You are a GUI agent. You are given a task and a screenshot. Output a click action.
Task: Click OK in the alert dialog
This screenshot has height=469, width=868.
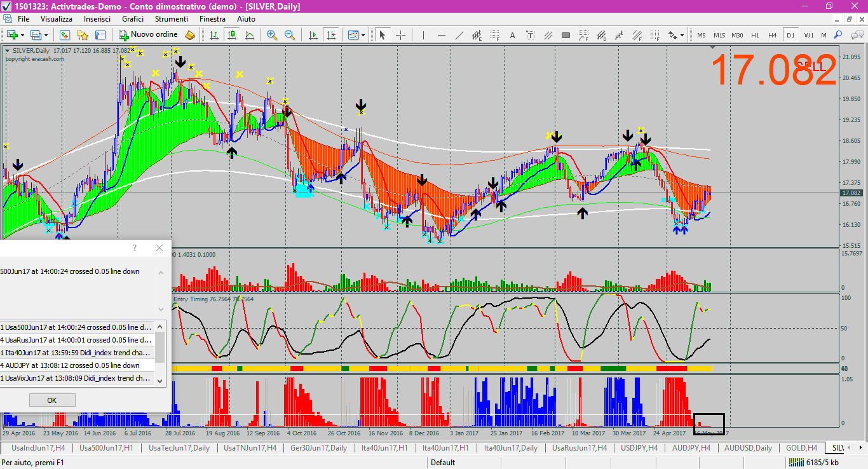click(x=52, y=400)
